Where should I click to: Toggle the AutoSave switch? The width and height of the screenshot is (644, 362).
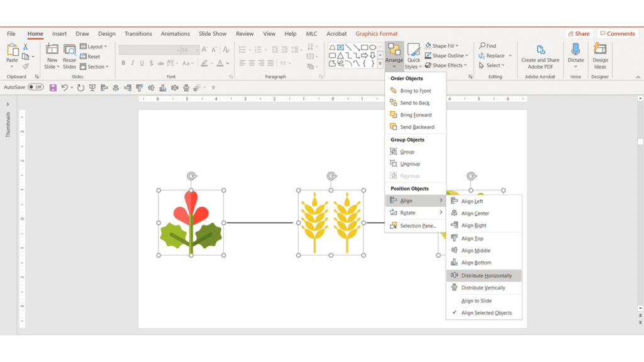[x=35, y=87]
